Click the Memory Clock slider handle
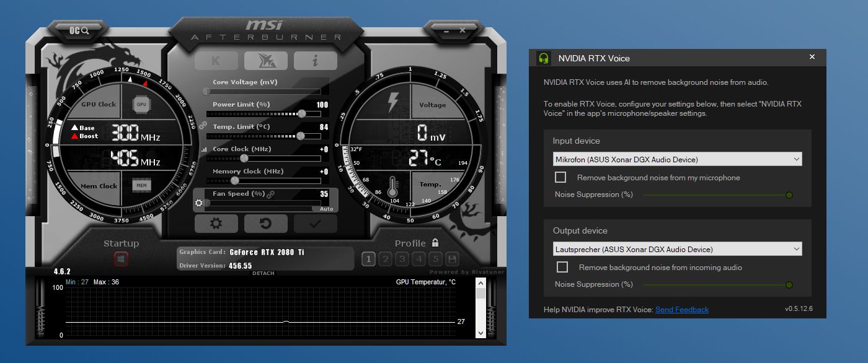The image size is (868, 363). (x=234, y=180)
